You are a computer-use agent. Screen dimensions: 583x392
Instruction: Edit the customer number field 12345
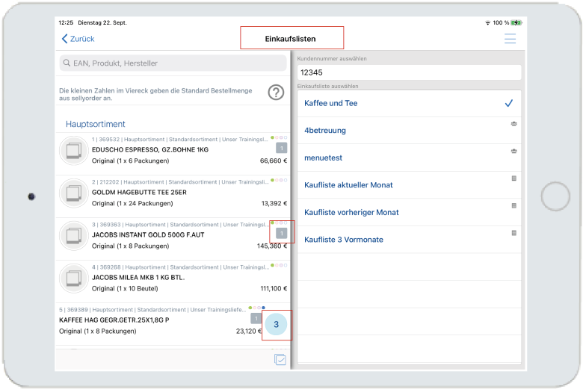tap(409, 72)
